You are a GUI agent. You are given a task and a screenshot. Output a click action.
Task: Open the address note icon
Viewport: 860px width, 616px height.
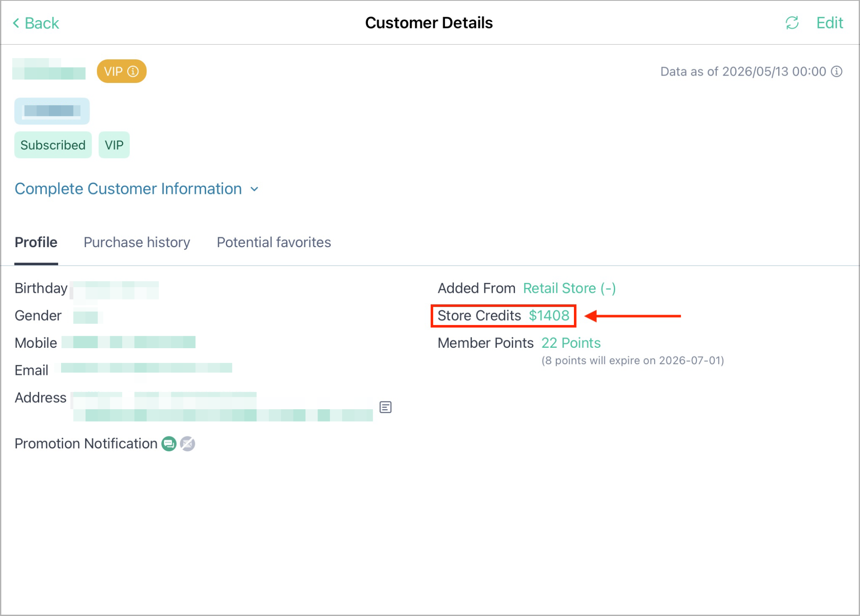coord(385,407)
